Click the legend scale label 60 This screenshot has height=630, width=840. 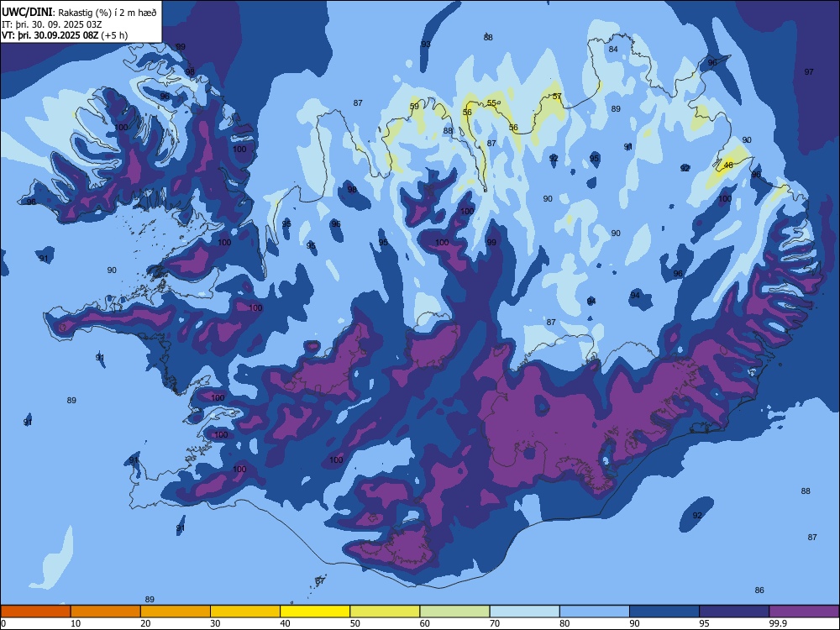425,623
